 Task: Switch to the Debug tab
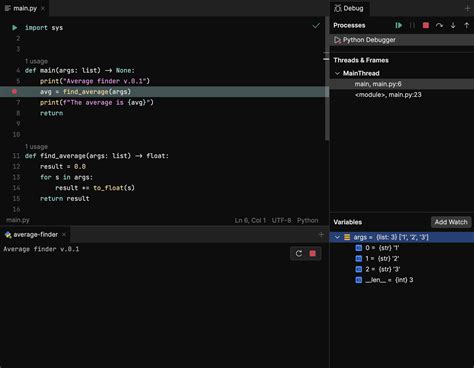pos(349,8)
